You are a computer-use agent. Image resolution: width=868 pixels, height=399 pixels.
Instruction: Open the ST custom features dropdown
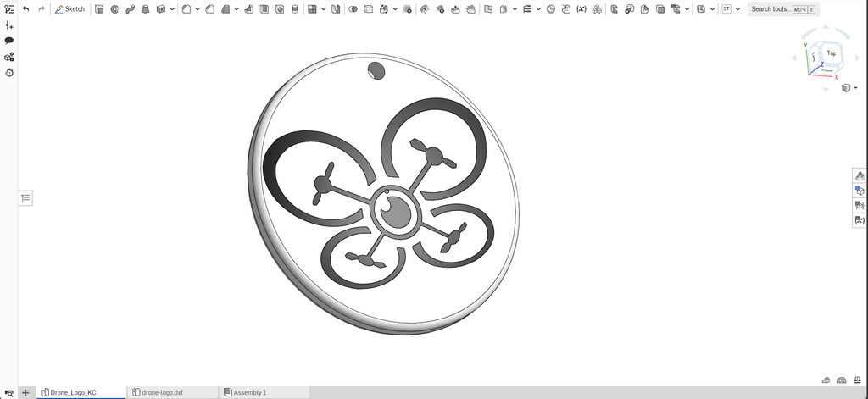pos(738,8)
